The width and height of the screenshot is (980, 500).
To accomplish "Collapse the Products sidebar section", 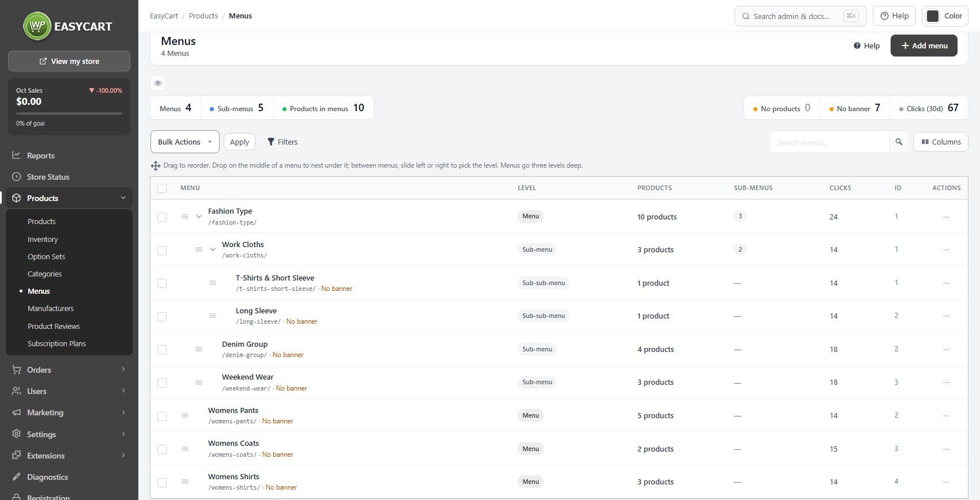I will coord(69,198).
